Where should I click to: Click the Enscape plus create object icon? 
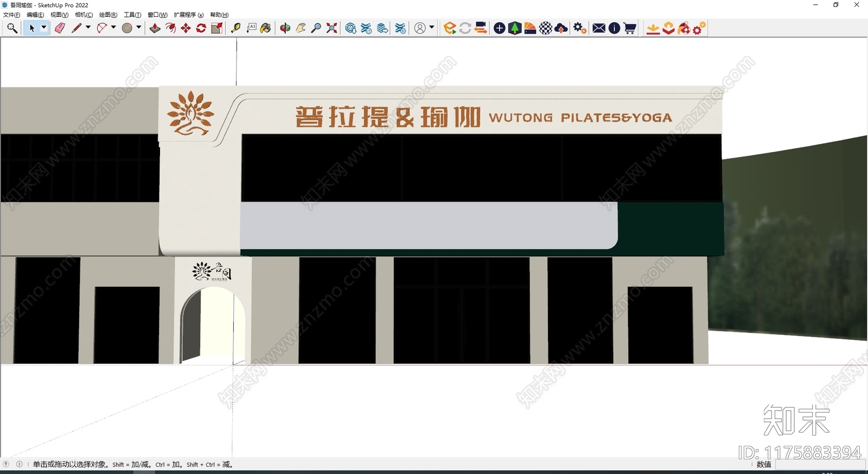[x=500, y=28]
